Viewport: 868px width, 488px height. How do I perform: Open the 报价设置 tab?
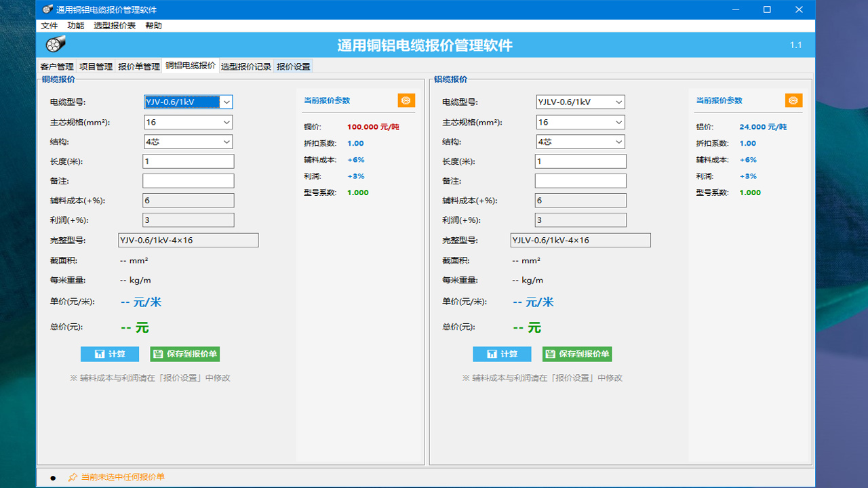(x=294, y=66)
